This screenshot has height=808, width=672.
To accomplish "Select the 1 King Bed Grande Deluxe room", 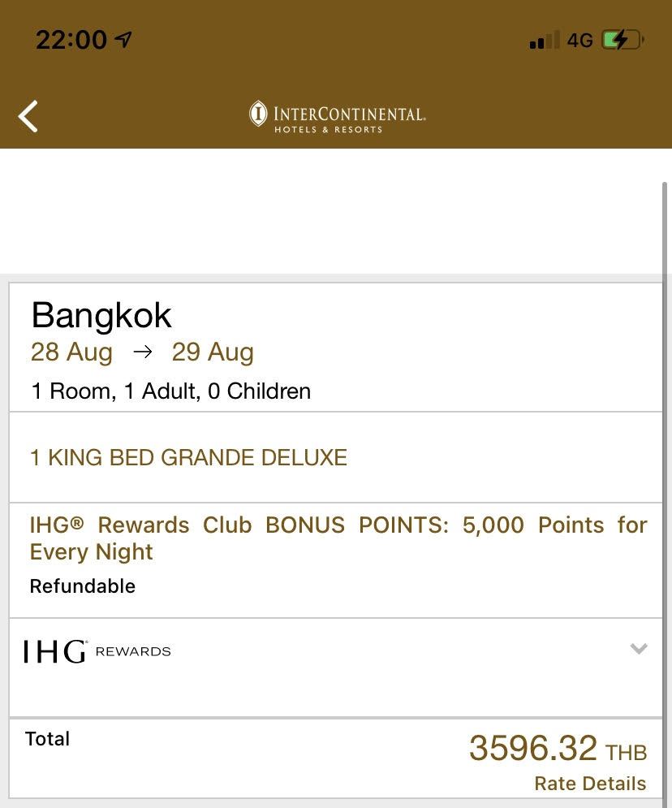I will pos(188,458).
